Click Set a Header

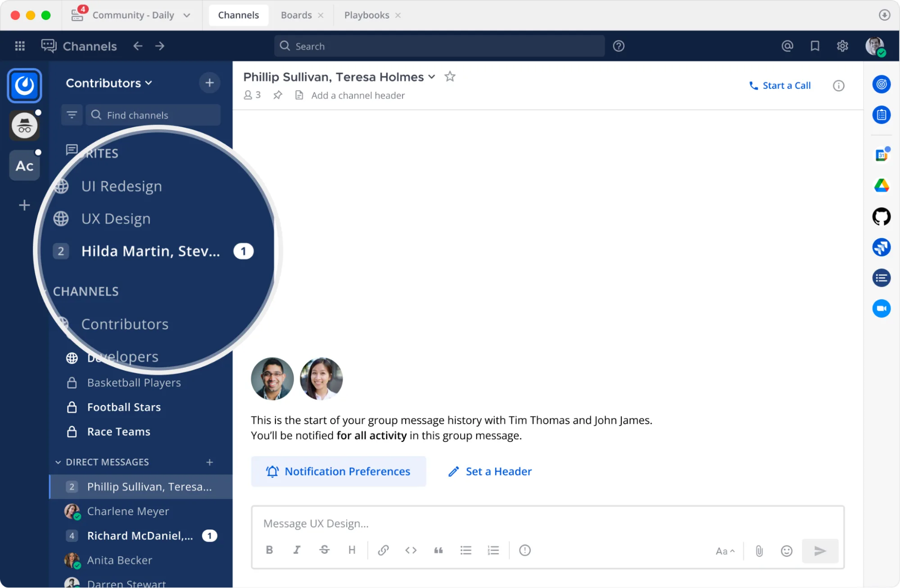[490, 471]
